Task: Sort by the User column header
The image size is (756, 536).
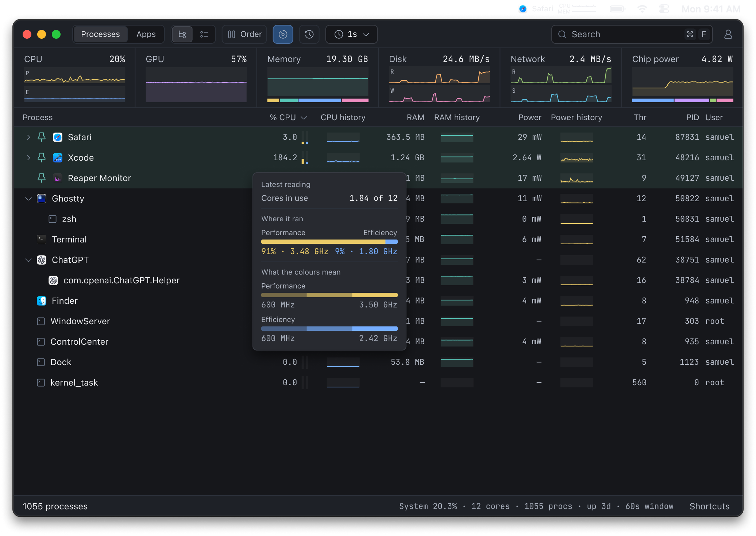Action: coord(714,118)
